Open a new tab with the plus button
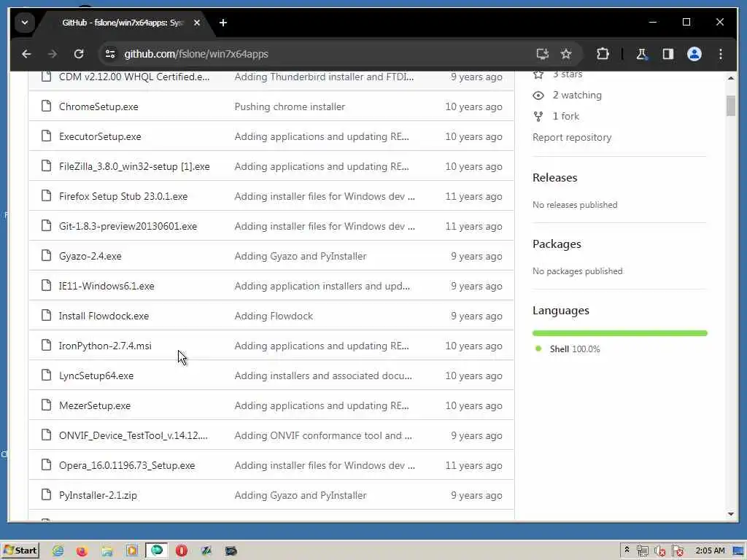 tap(223, 23)
